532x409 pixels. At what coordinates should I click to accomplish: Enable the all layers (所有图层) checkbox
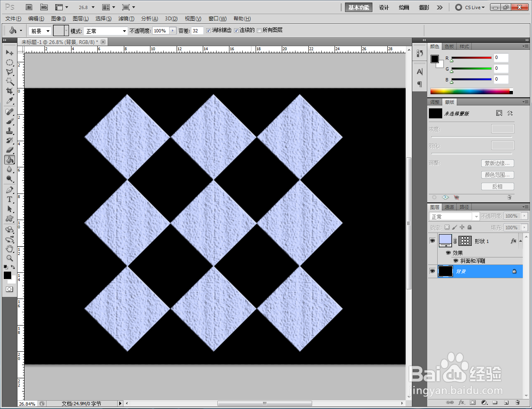pos(259,30)
